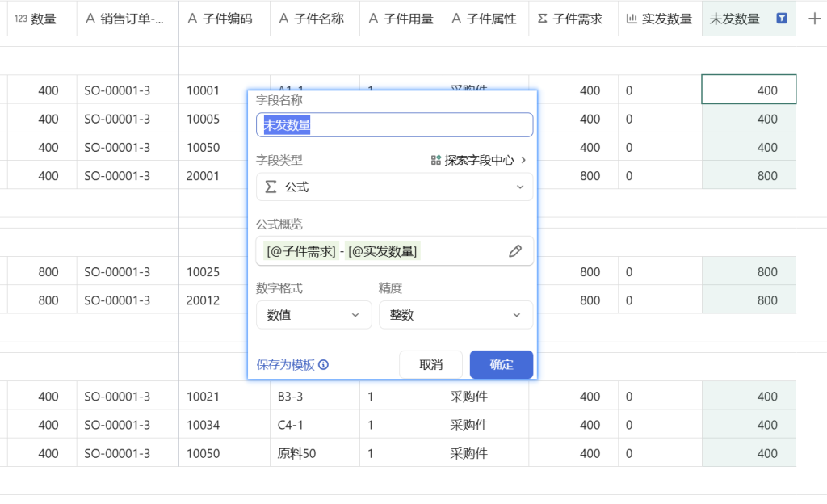The width and height of the screenshot is (827, 504).
Task: Click the text type icon on 销售订单 header
Action: click(90, 19)
